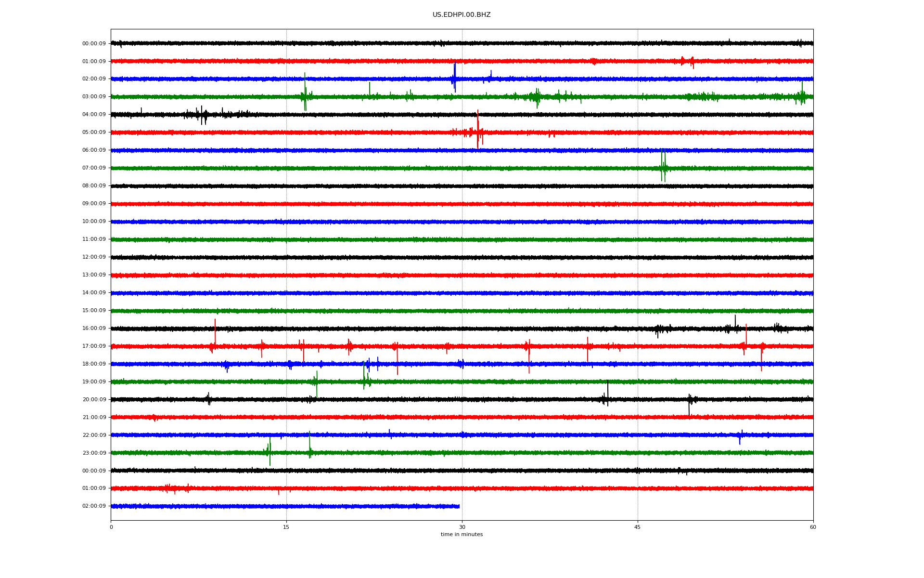The height and width of the screenshot is (578, 924).
Task: Click the 20:00:09 row label
Action: point(94,400)
